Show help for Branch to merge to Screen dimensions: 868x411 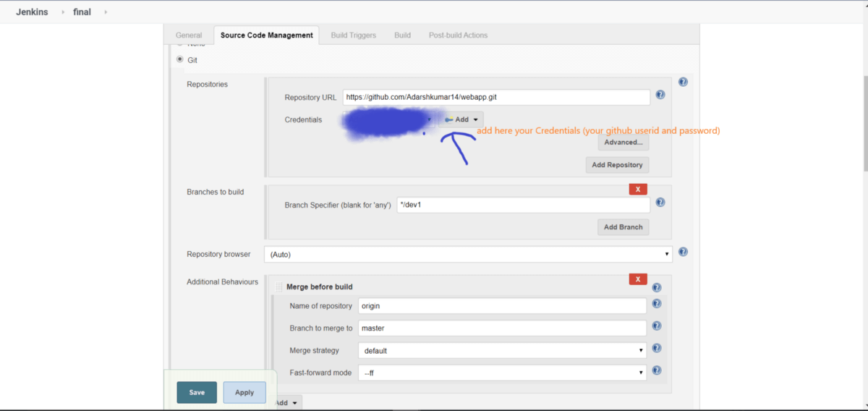click(x=657, y=326)
